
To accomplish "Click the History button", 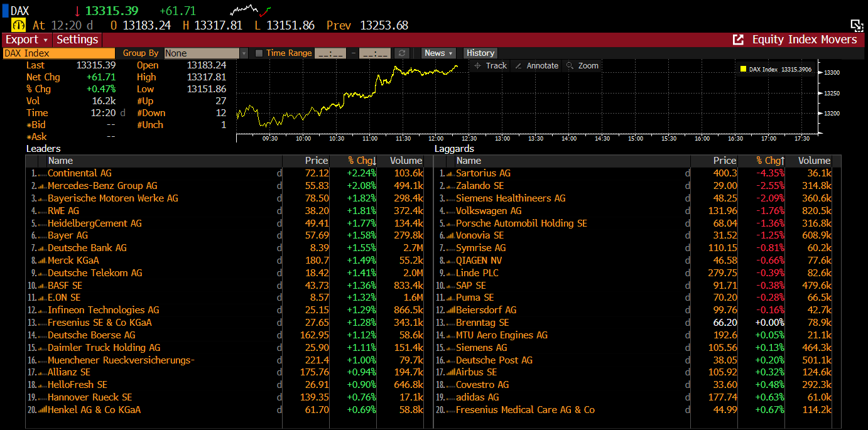I will point(480,53).
